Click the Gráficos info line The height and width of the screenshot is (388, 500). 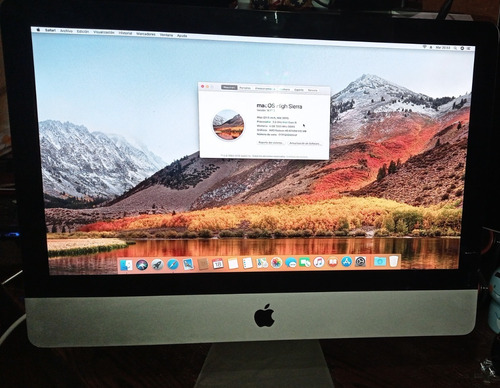click(x=282, y=130)
